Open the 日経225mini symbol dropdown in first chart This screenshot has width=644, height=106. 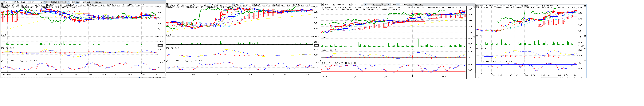(x=29, y=2)
